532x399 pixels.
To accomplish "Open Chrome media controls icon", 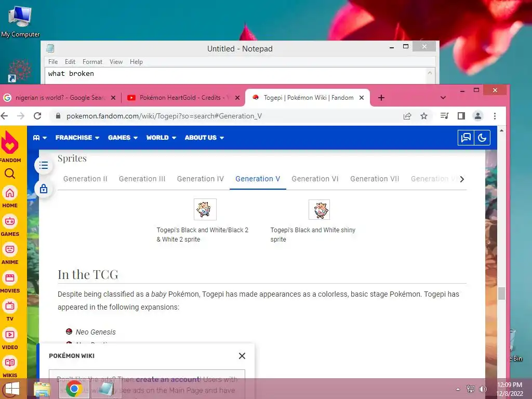I will 445,116.
